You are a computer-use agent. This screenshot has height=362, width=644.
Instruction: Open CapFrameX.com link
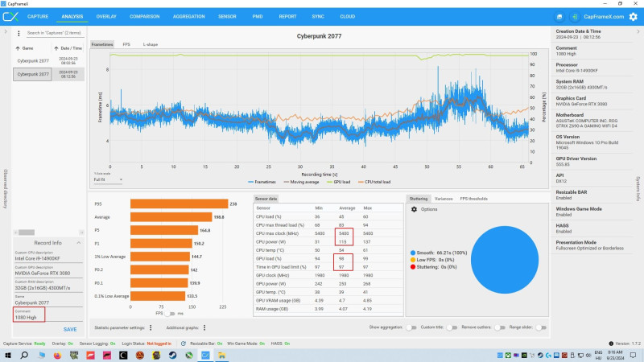point(604,17)
